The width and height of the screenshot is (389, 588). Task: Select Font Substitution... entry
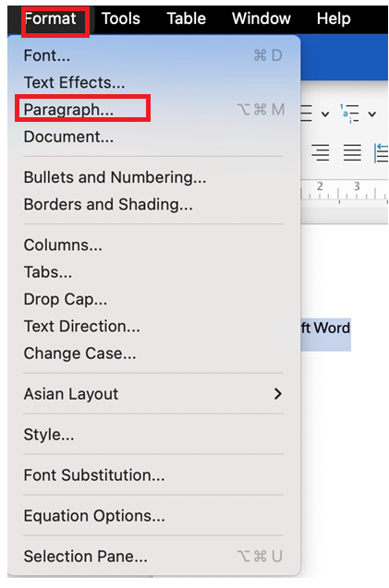153,475
